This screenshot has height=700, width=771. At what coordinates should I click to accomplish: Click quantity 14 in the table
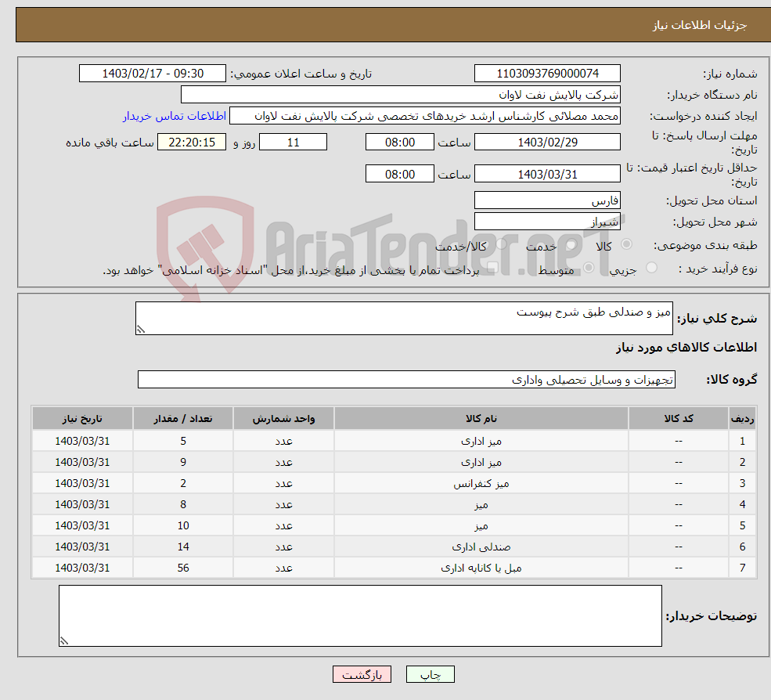(x=183, y=547)
